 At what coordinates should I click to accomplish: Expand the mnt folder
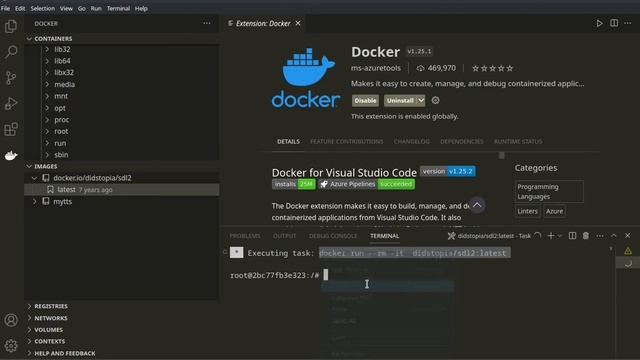click(47, 96)
